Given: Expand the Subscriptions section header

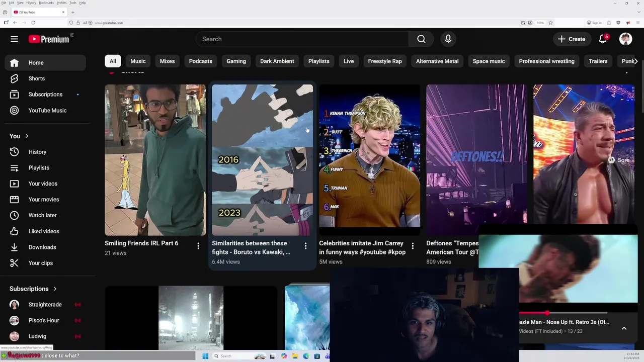Looking at the screenshot, I should coord(33,289).
